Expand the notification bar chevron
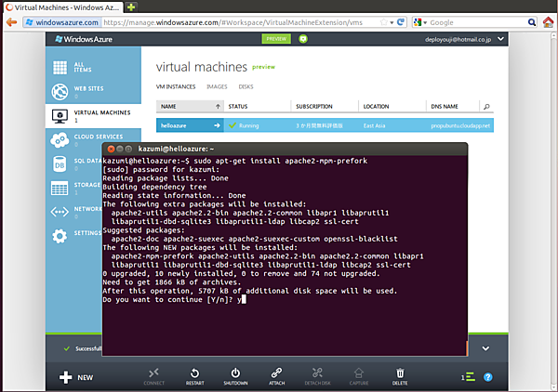Viewport: 558px width, 392px height. (x=484, y=348)
